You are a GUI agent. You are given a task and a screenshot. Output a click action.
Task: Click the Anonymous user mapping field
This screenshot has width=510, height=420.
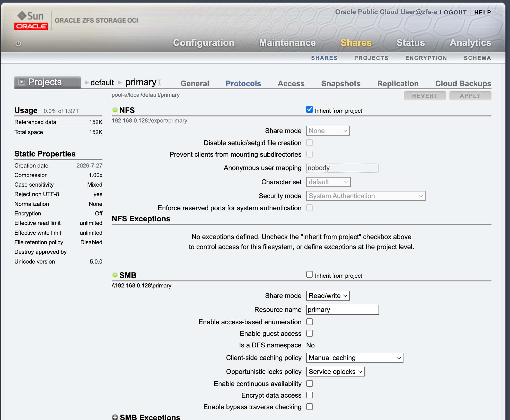[x=342, y=168]
